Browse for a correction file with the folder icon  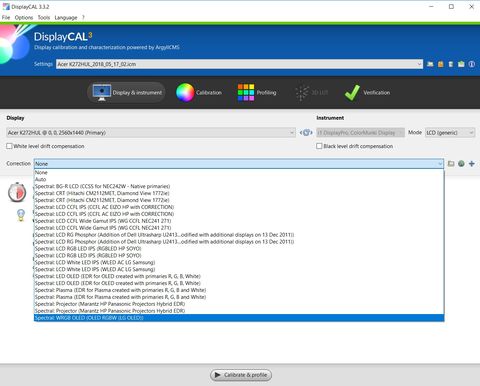451,164
